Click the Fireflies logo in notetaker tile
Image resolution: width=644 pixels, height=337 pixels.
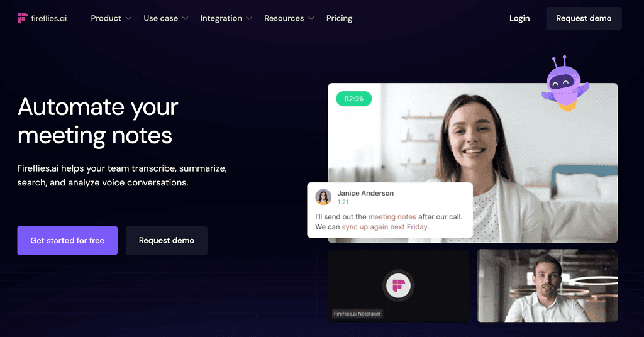398,285
